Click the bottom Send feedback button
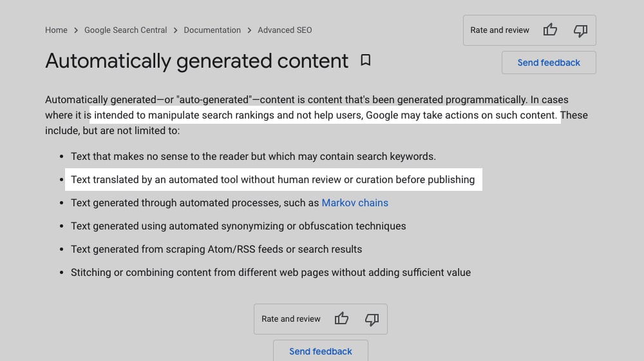The height and width of the screenshot is (361, 644). (x=321, y=351)
